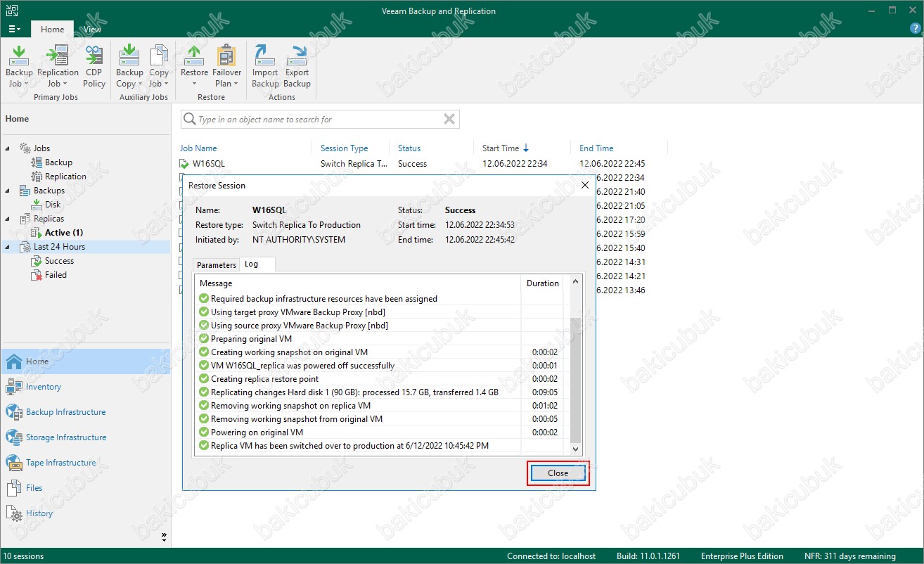Select Disk under Backups in tree
The width and height of the screenshot is (924, 564).
point(53,205)
